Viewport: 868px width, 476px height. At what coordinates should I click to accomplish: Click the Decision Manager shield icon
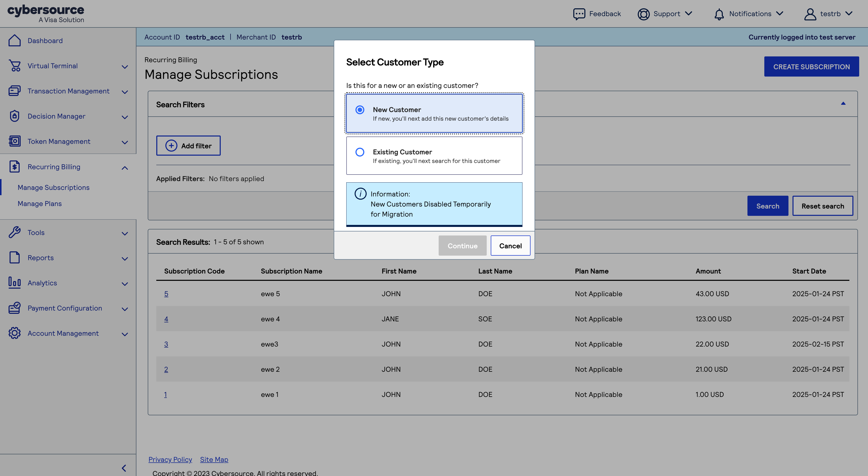point(15,116)
